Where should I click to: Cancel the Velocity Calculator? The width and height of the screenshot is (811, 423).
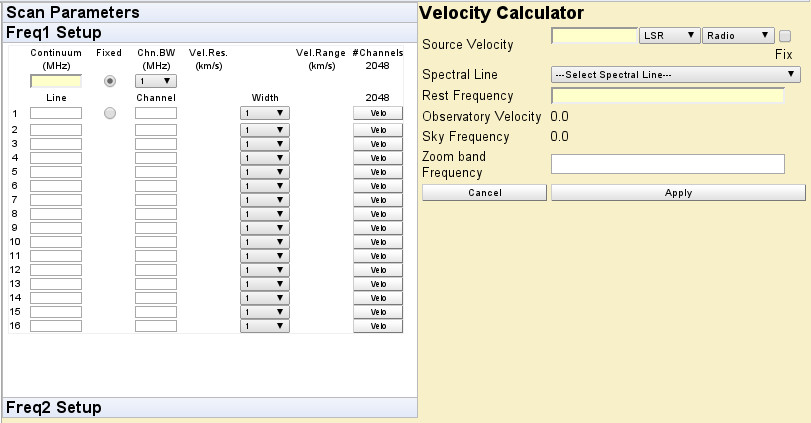click(484, 193)
